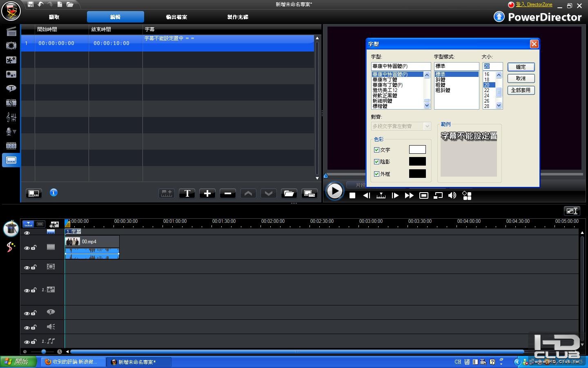This screenshot has width=588, height=368.
Task: Stop the preview playback
Action: [x=352, y=195]
